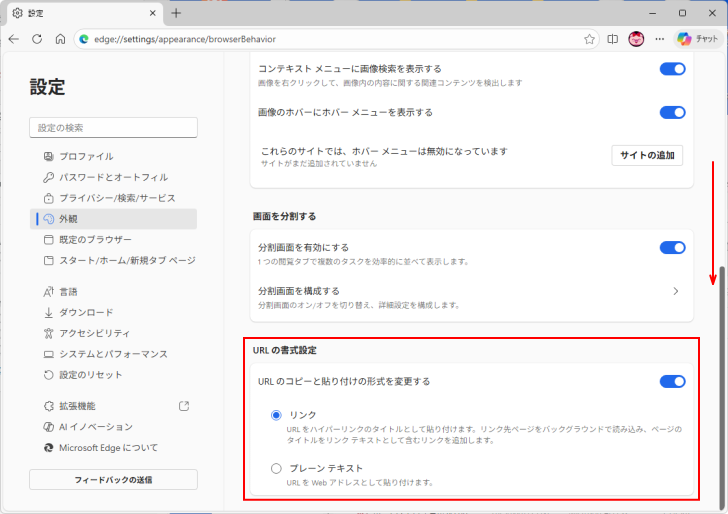Open 設定のリセット page
The image size is (728, 514).
tap(113, 375)
